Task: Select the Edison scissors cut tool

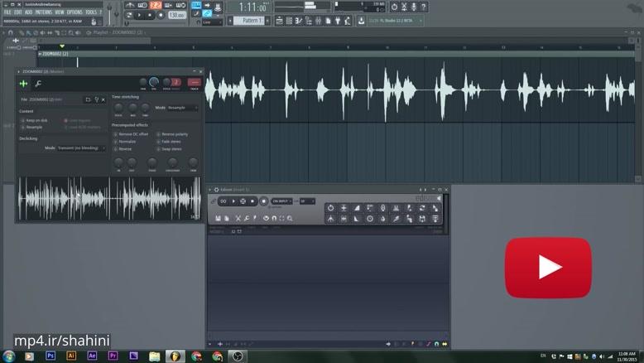Action: click(x=238, y=218)
